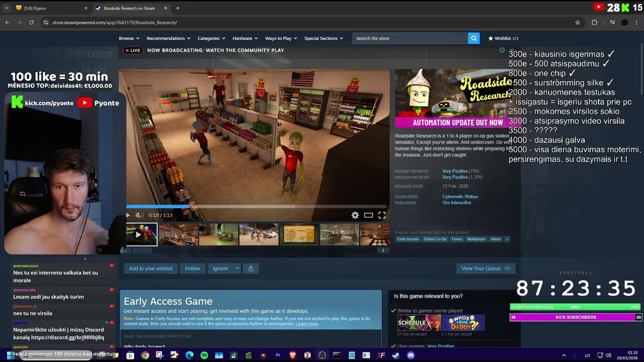The height and width of the screenshot is (362, 644).
Task: Open the LIT keyboard language indicator
Action: [587, 355]
